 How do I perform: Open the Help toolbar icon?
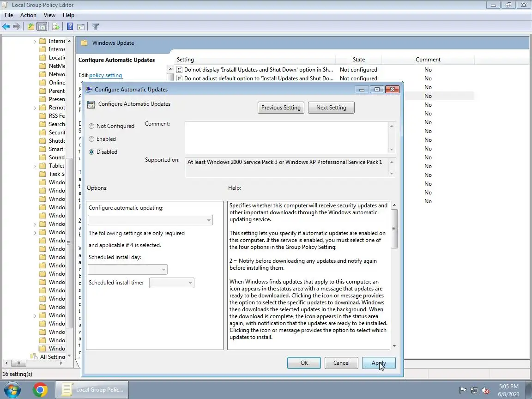(x=70, y=26)
